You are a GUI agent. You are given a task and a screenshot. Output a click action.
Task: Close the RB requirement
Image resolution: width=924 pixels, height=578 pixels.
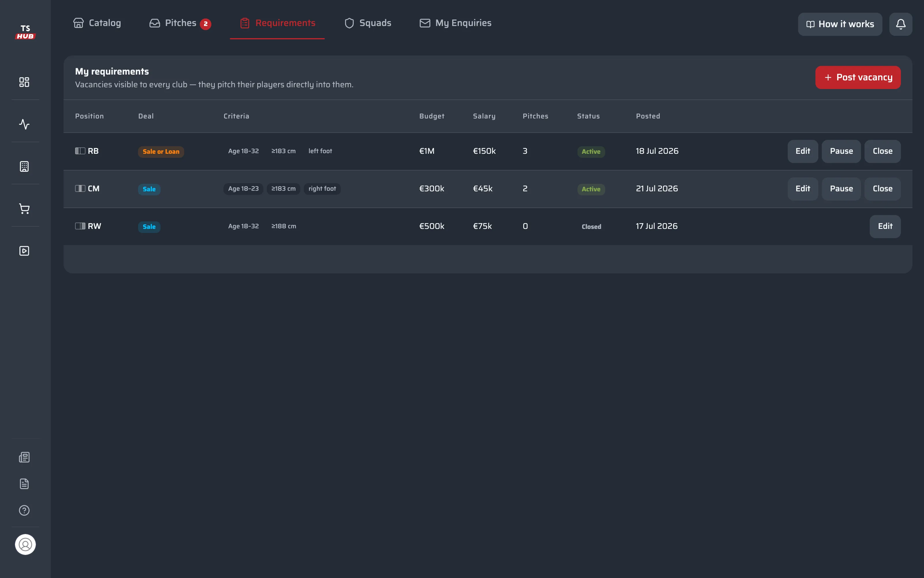tap(882, 151)
